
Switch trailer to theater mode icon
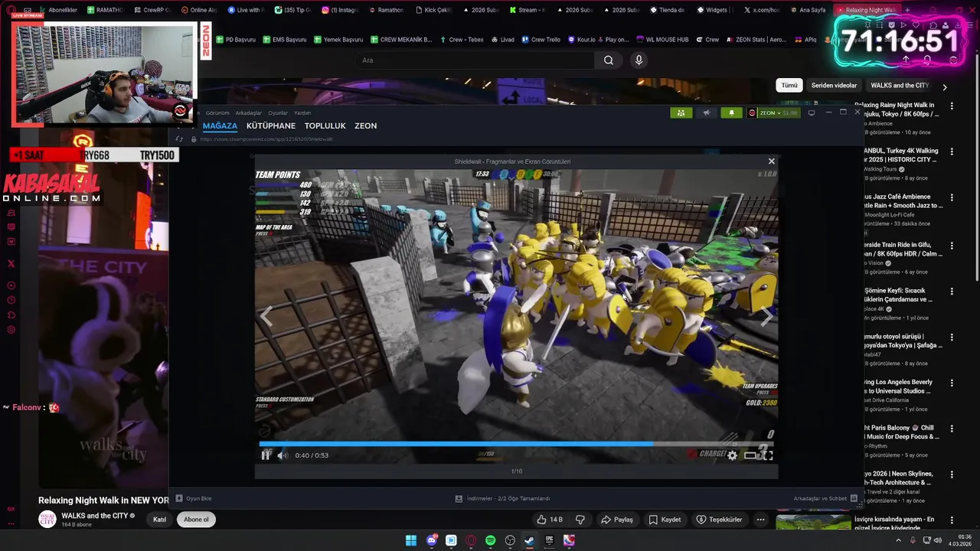[x=750, y=455]
